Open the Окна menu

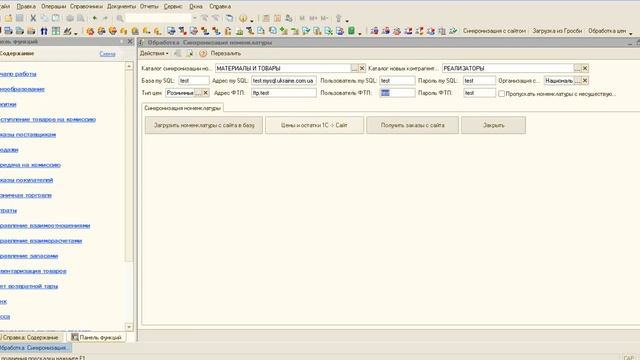(196, 7)
